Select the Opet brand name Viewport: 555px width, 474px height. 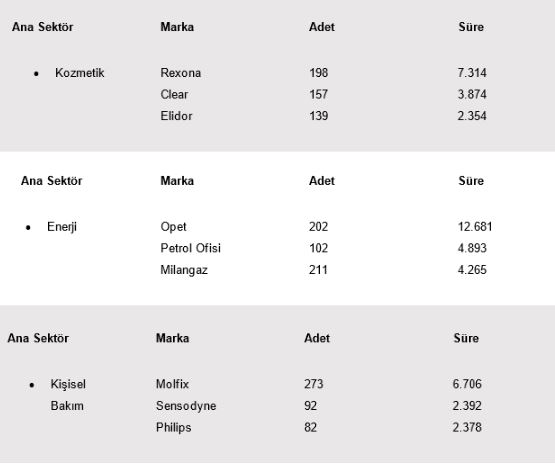(x=173, y=227)
